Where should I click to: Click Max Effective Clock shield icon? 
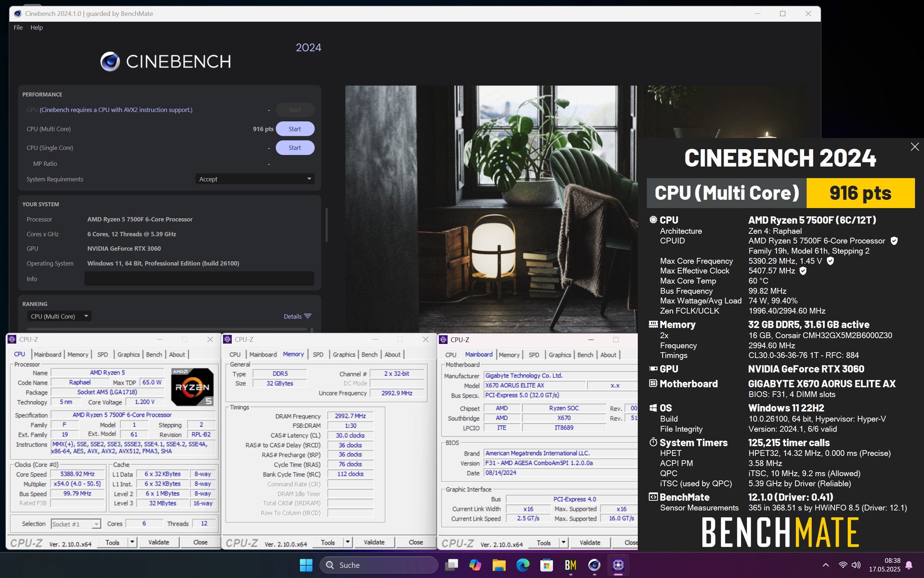[803, 271]
